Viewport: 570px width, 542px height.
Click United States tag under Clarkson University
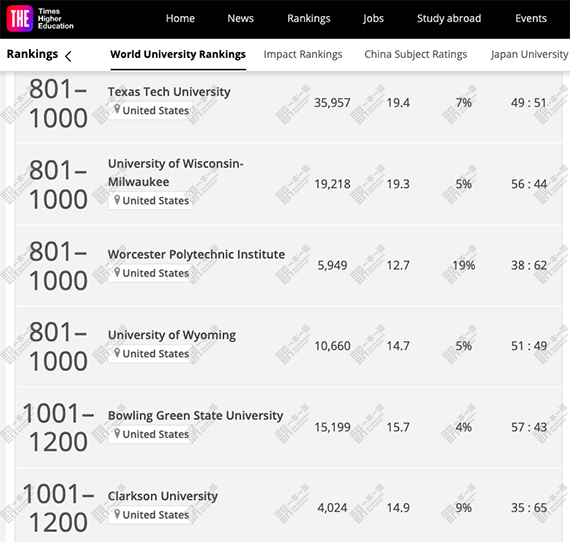point(150,514)
